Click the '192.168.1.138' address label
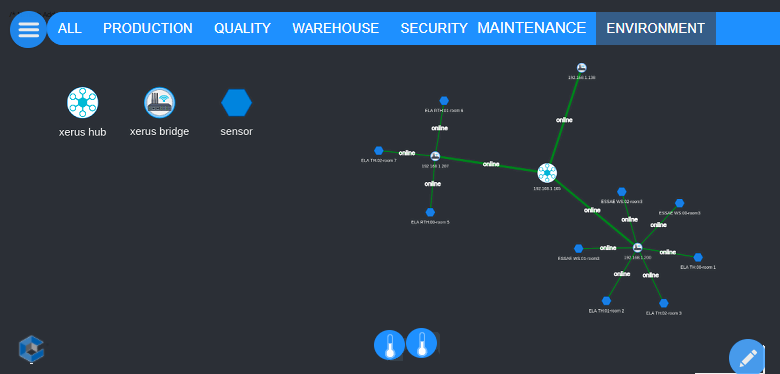Image resolution: width=780 pixels, height=374 pixels. click(x=582, y=78)
